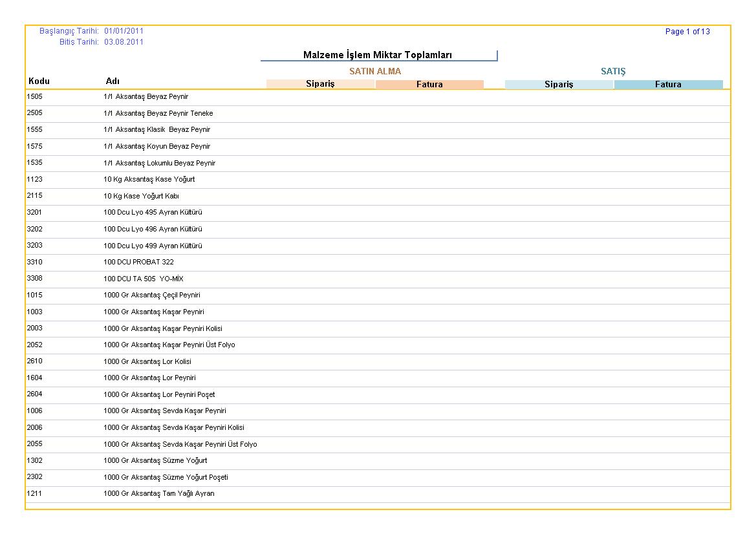Click '1000 Gr Aksantaş Kaşar Peyniri' name
The image size is (756, 534).
pyautogui.click(x=154, y=312)
